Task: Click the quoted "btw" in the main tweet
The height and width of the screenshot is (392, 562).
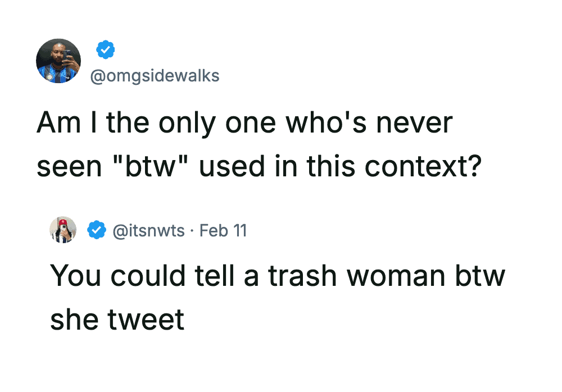Action: coord(143,167)
